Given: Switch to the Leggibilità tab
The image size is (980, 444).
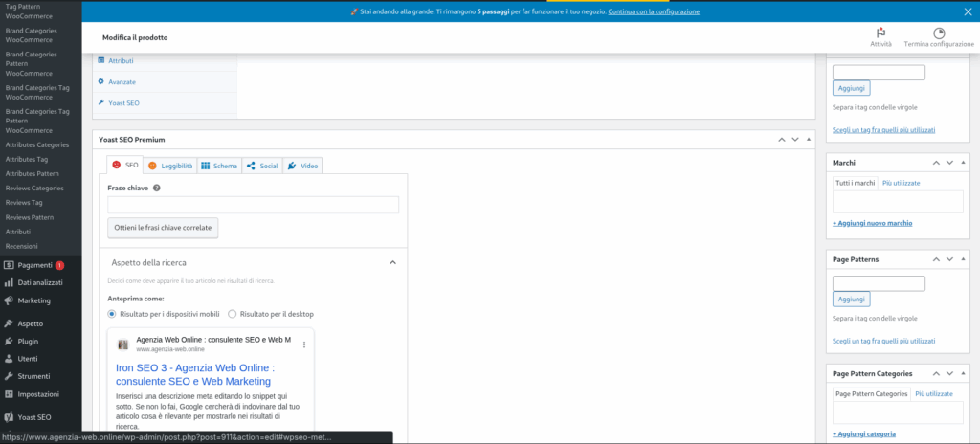Looking at the screenshot, I should 170,166.
